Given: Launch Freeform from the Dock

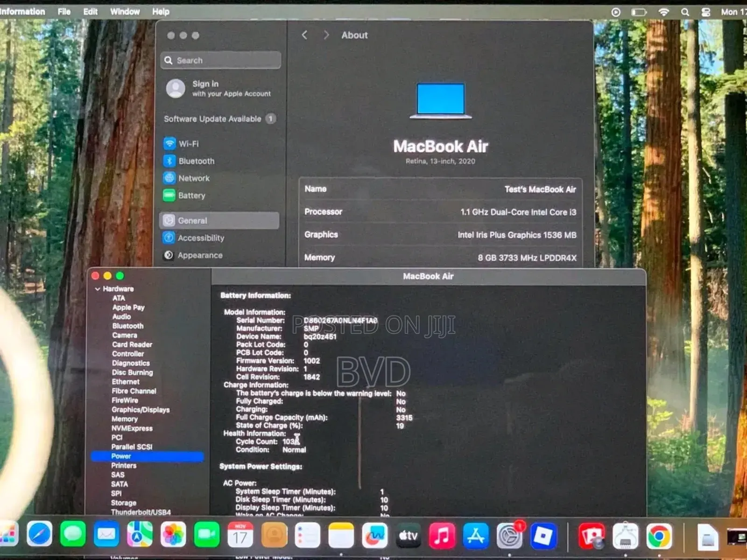Looking at the screenshot, I should (375, 535).
